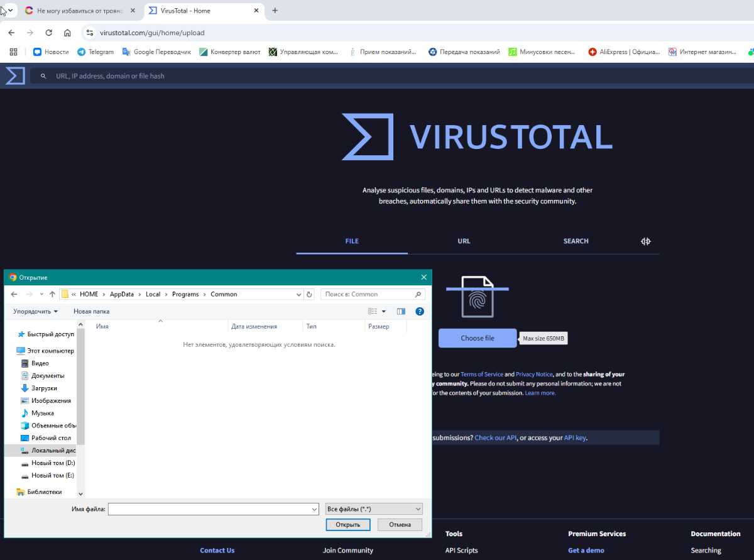The width and height of the screenshot is (754, 560).
Task: Switch to the SEARCH tab
Action: [576, 241]
